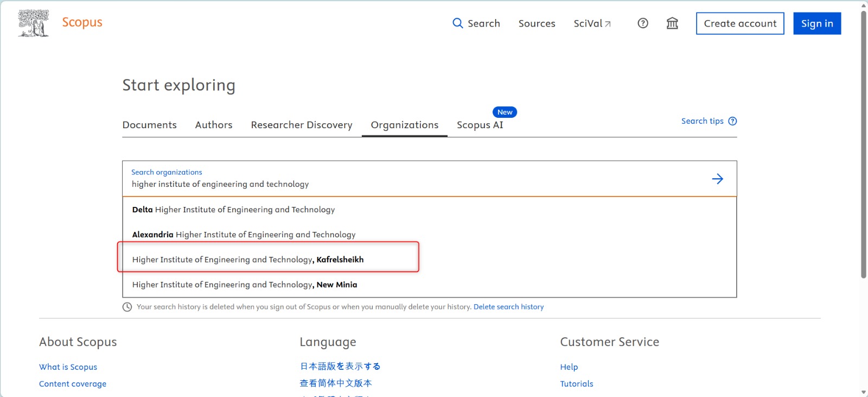Select the Organizations tab
The height and width of the screenshot is (397, 868).
[405, 125]
